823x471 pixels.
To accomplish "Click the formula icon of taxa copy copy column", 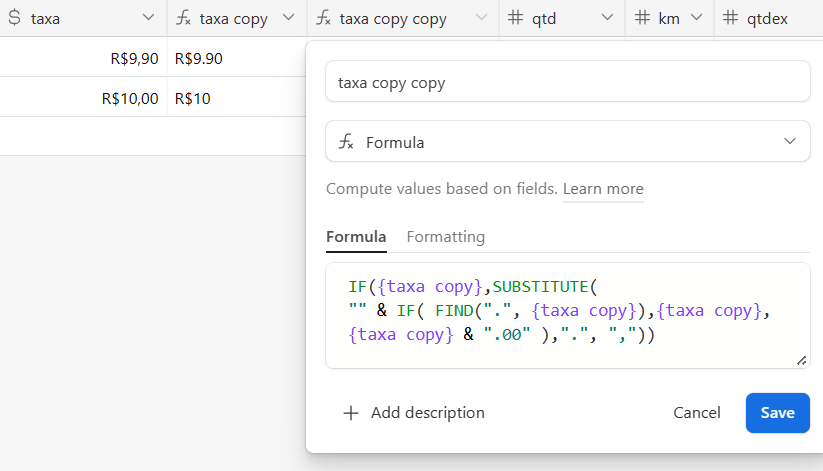I will coord(323,18).
